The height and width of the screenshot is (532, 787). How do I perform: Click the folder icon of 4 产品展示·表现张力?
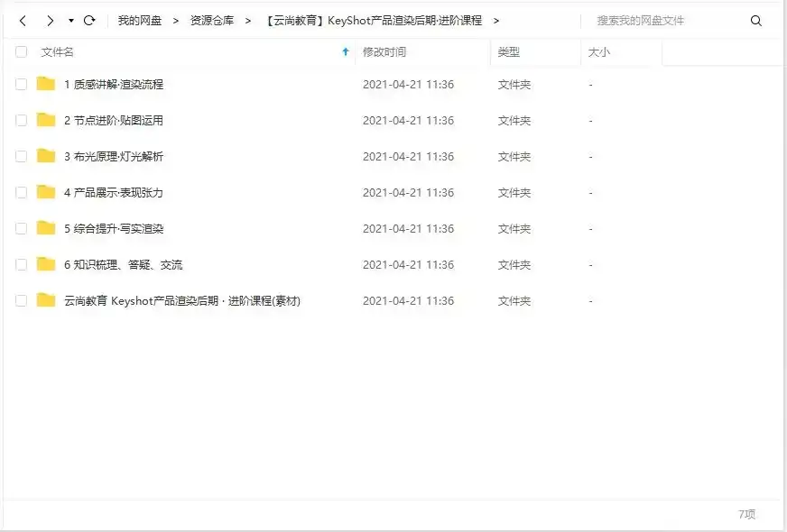point(46,192)
